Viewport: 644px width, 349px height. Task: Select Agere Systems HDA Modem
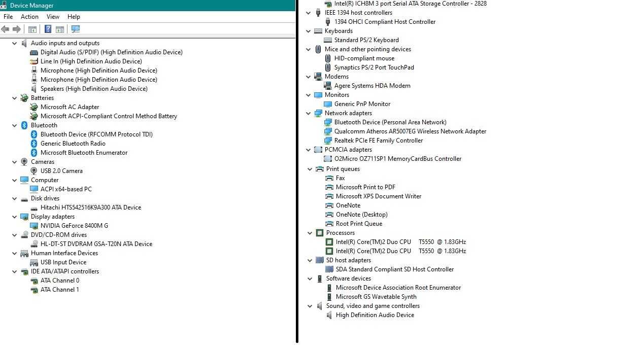pyautogui.click(x=372, y=86)
